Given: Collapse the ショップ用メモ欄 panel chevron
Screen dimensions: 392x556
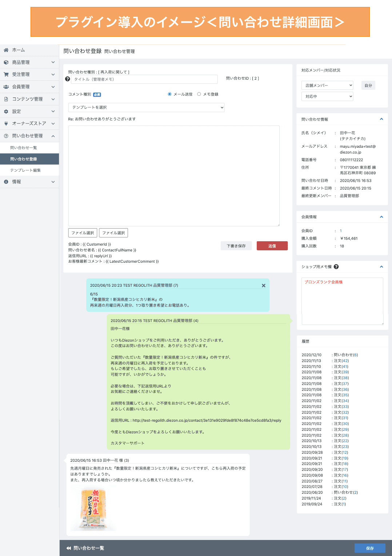Looking at the screenshot, I should tap(381, 267).
